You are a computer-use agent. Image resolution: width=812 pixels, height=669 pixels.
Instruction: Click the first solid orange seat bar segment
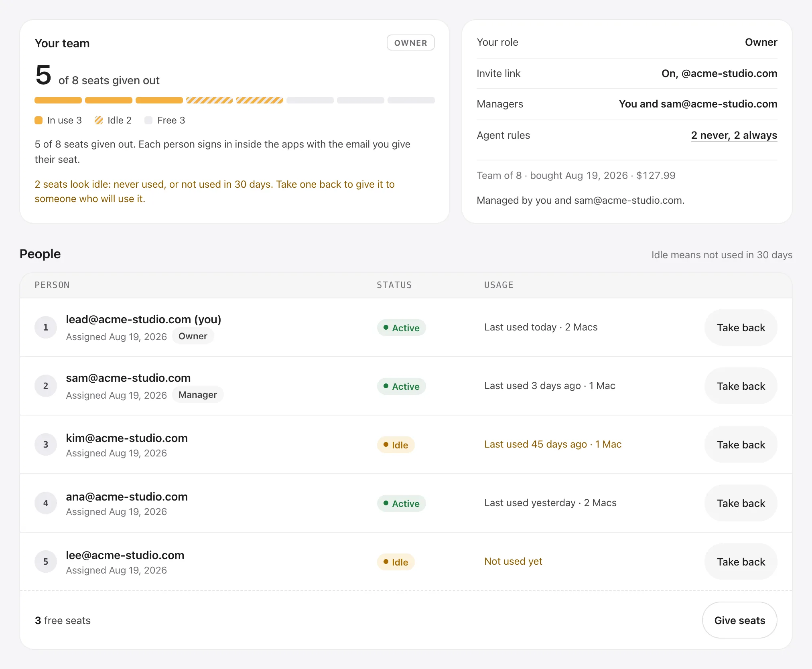58,100
